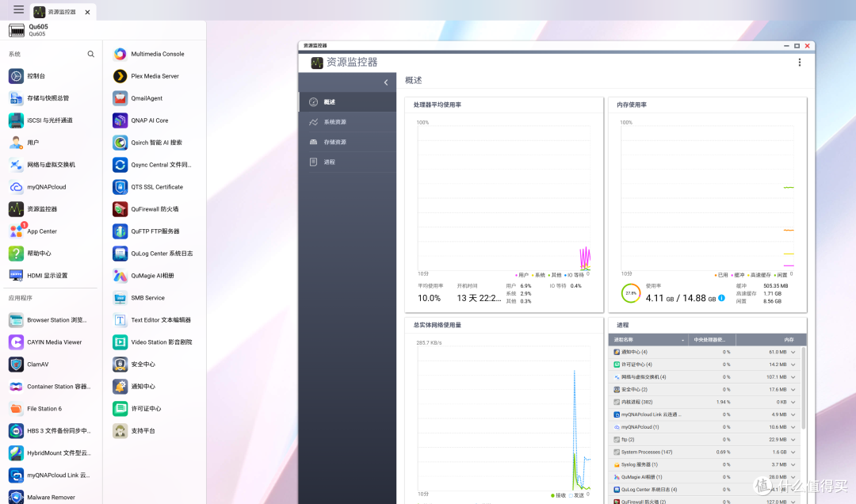Image resolution: width=856 pixels, height=504 pixels.
Task: Search the app menu with magnifier icon
Action: (x=90, y=54)
